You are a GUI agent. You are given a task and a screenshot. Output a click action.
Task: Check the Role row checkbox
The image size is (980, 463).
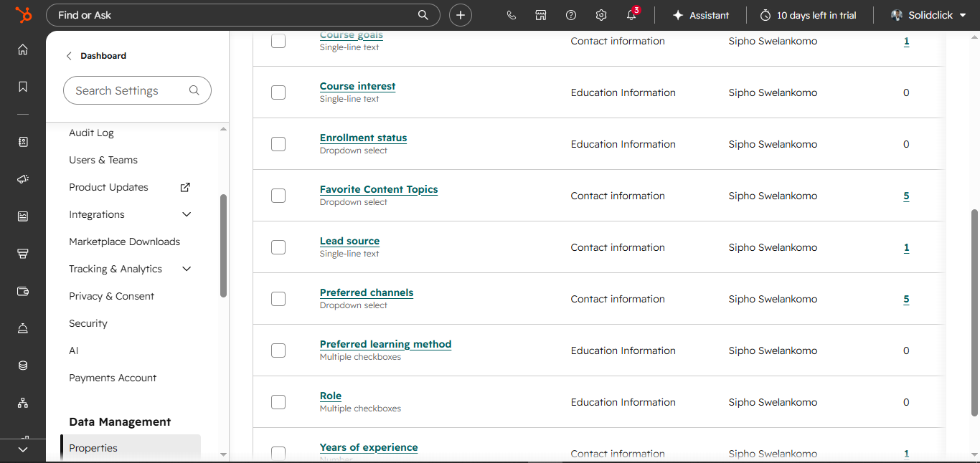pyautogui.click(x=278, y=402)
